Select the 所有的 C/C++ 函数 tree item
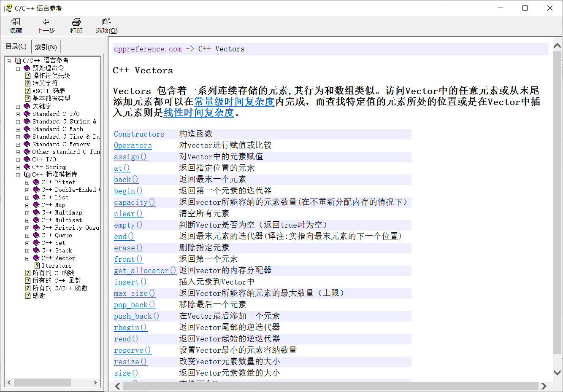 (60, 288)
